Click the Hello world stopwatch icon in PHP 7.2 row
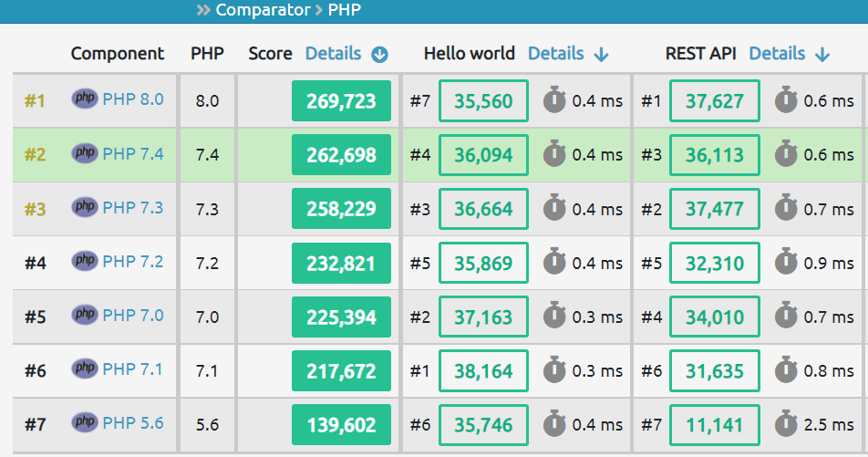Image resolution: width=868 pixels, height=457 pixels. pos(554,262)
